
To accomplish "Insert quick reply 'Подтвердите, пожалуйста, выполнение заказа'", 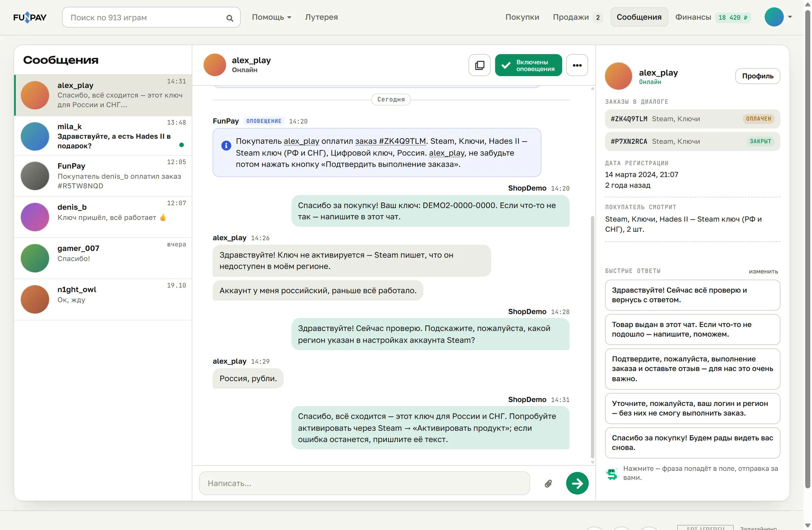I will [692, 369].
